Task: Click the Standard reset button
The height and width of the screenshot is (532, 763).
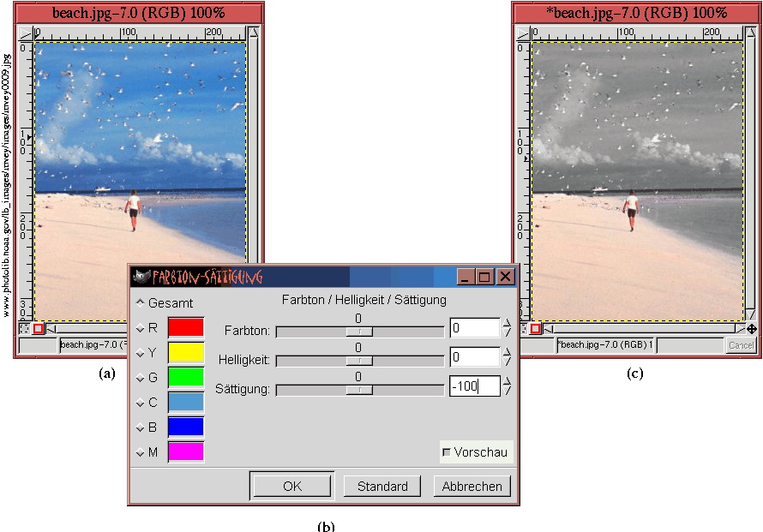Action: click(382, 486)
